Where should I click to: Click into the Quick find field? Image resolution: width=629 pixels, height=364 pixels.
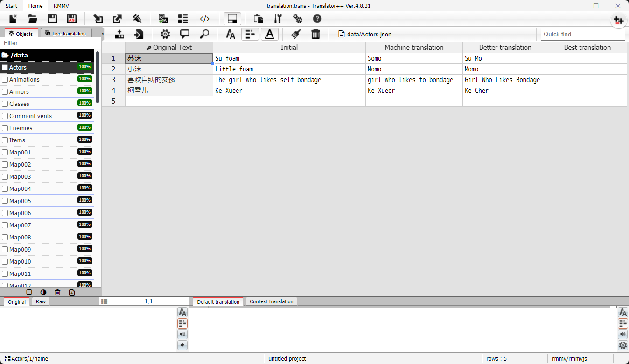(582, 34)
